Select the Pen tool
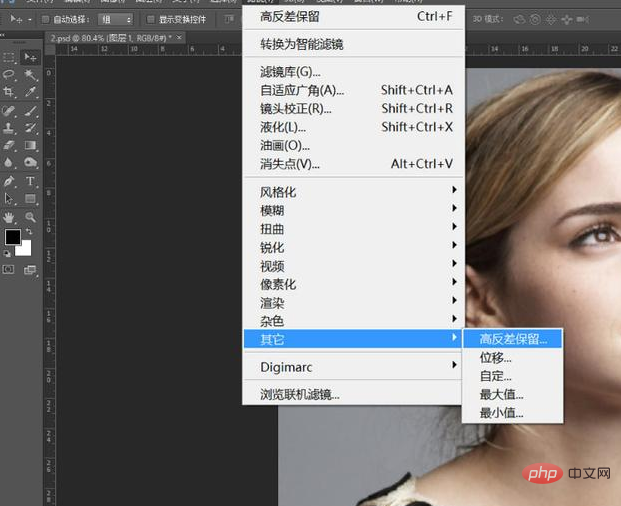This screenshot has height=506, width=621. point(9,181)
